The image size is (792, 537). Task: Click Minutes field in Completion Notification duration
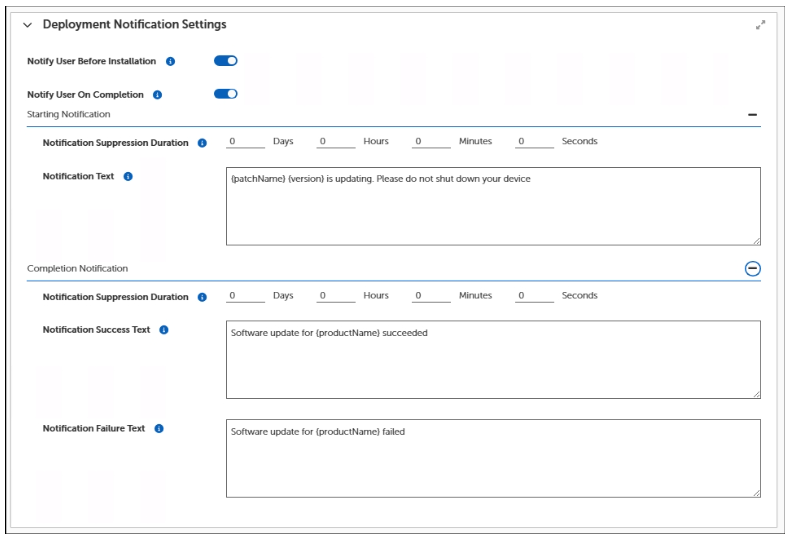(431, 296)
